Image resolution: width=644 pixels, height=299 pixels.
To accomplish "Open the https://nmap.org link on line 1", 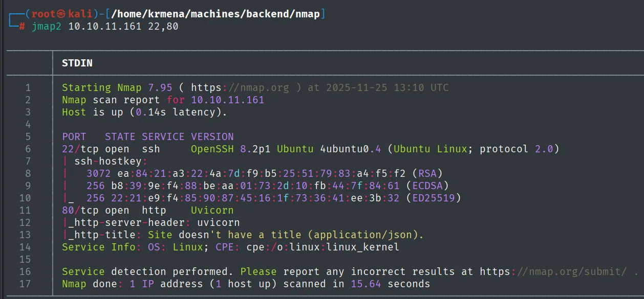I will (240, 87).
